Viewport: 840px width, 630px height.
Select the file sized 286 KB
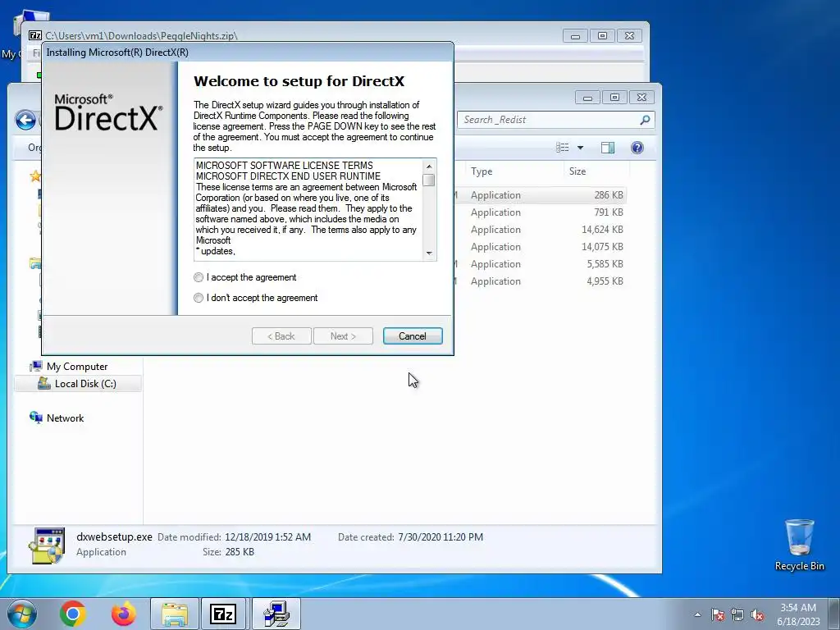pos(541,195)
